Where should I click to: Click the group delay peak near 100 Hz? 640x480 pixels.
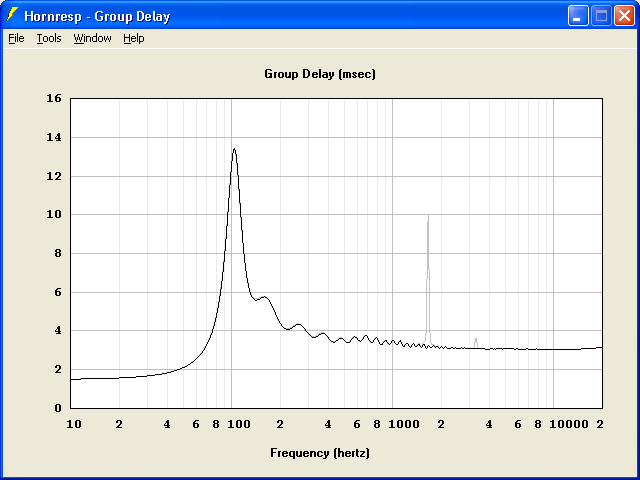point(234,149)
